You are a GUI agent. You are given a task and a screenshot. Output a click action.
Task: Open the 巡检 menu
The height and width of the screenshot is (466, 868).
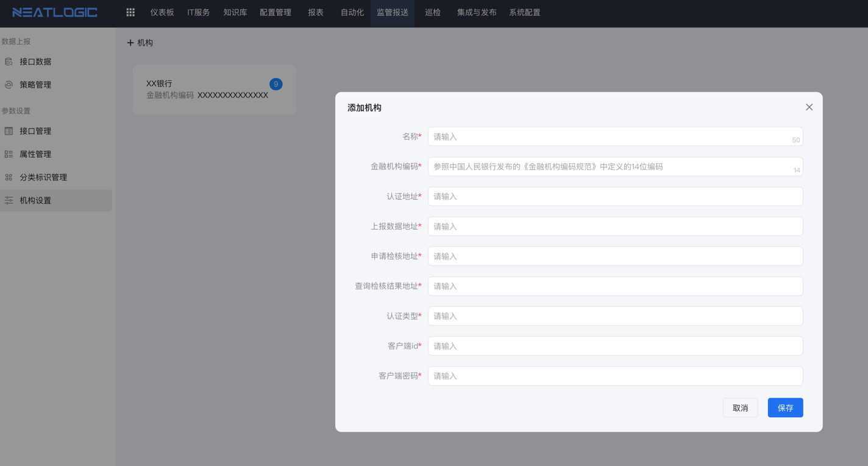[x=433, y=12]
